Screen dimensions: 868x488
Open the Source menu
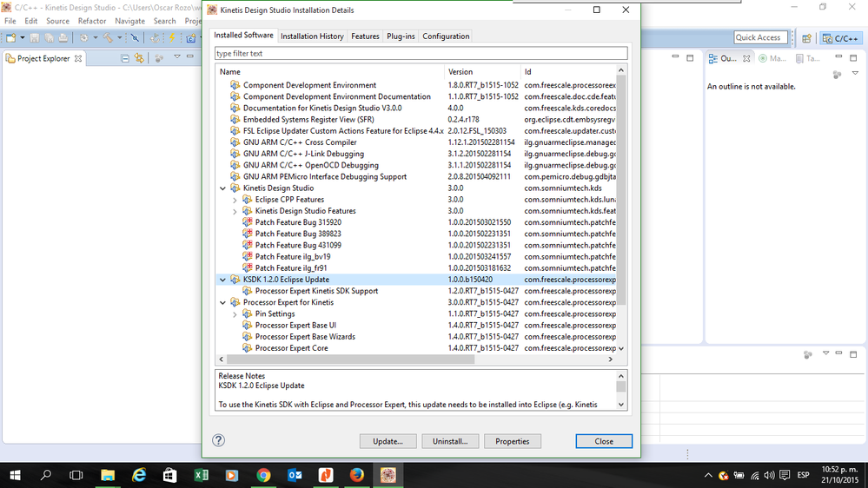[57, 21]
